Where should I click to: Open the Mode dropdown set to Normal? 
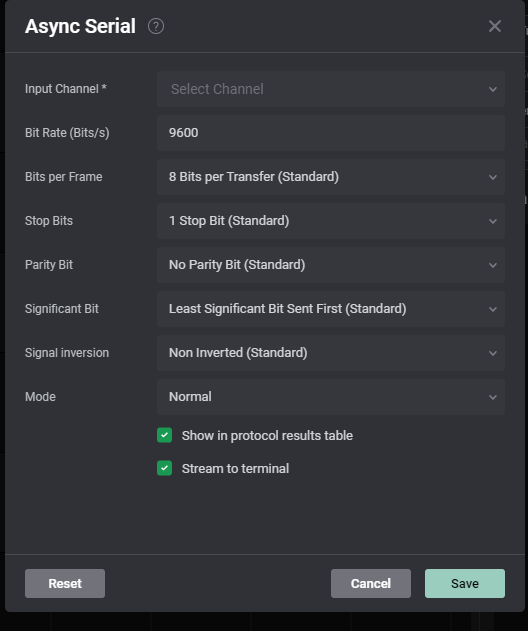331,397
